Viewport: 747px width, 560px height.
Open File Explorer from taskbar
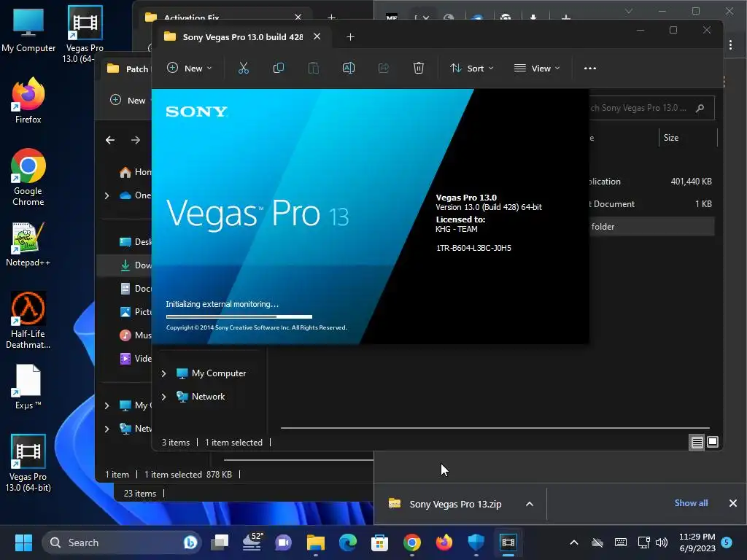[x=315, y=542]
